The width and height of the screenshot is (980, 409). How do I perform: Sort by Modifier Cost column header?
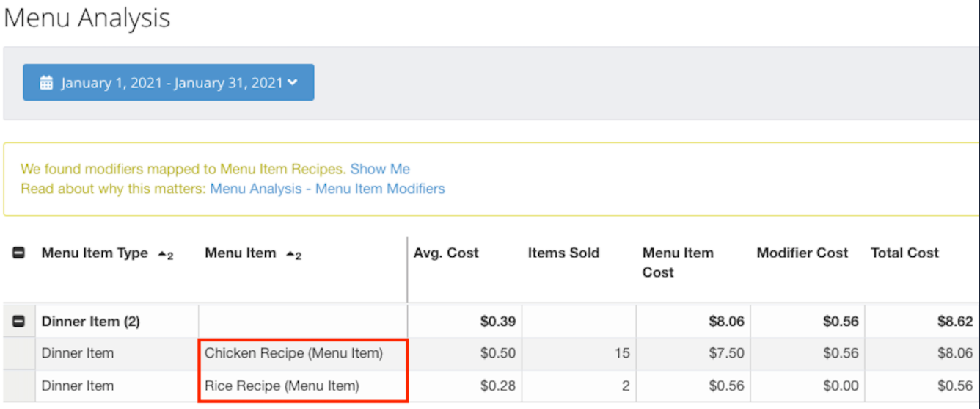pyautogui.click(x=802, y=253)
